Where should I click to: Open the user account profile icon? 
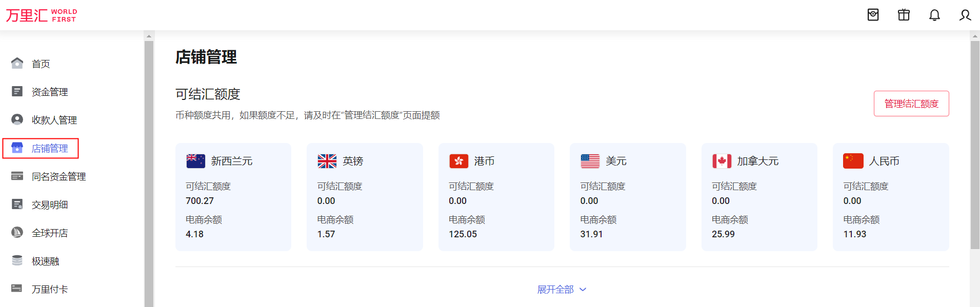point(965,15)
